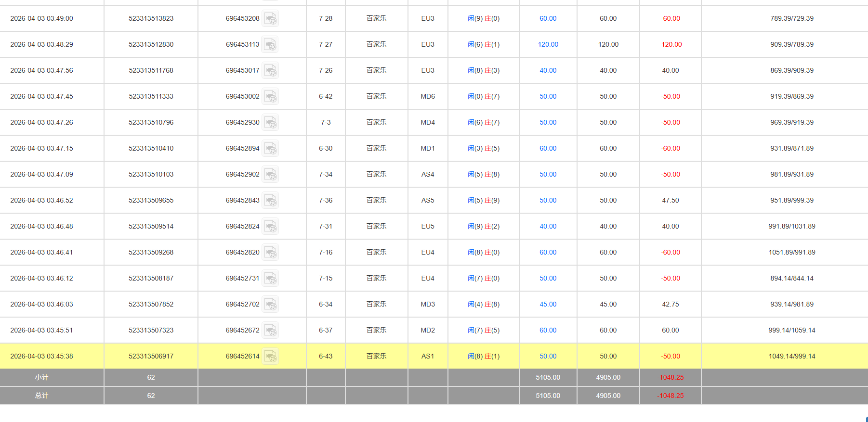Click the replay icon for round 696452820
Image resolution: width=868 pixels, height=422 pixels.
tap(270, 253)
